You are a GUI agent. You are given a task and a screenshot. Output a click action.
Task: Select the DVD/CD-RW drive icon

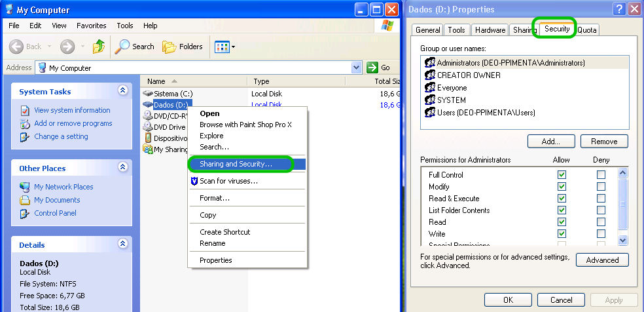point(147,115)
